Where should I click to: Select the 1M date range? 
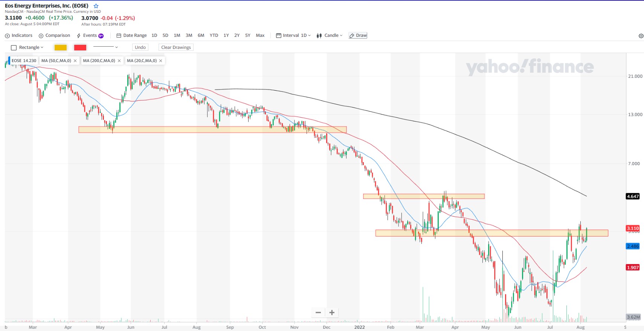pos(177,35)
